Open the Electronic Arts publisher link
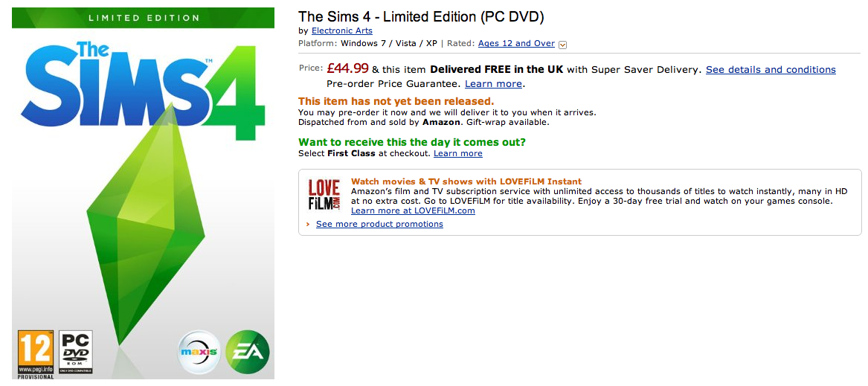 (x=342, y=31)
